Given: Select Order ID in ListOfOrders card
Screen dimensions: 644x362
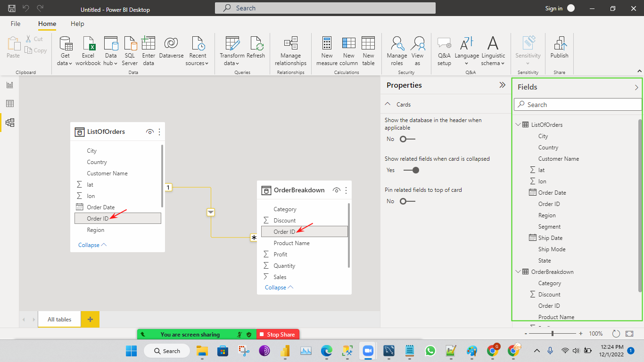Looking at the screenshot, I should (118, 218).
